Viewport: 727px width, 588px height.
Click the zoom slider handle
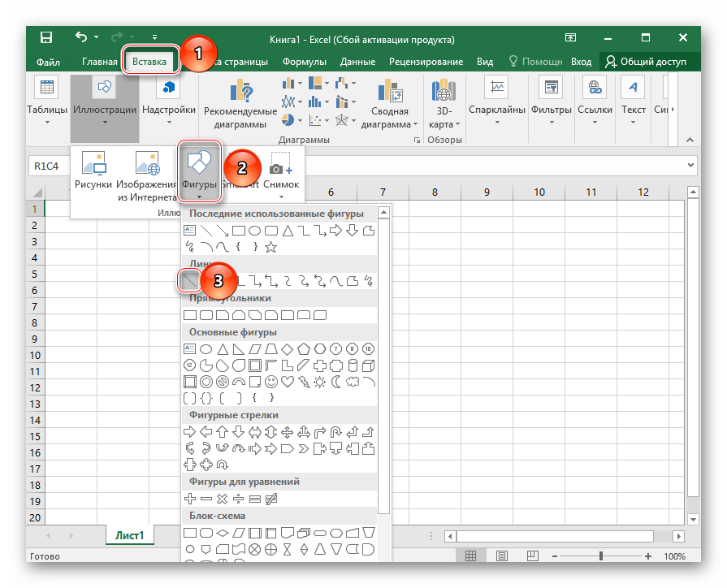click(601, 556)
